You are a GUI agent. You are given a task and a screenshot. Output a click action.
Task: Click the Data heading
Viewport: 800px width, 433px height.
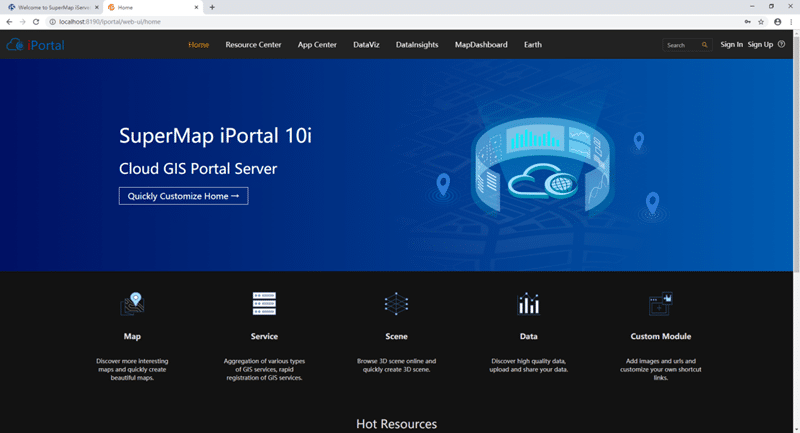tap(529, 336)
